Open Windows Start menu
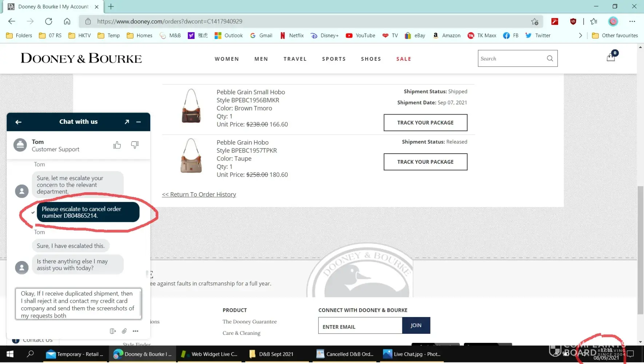Viewport: 644px width, 364px height. [x=10, y=354]
